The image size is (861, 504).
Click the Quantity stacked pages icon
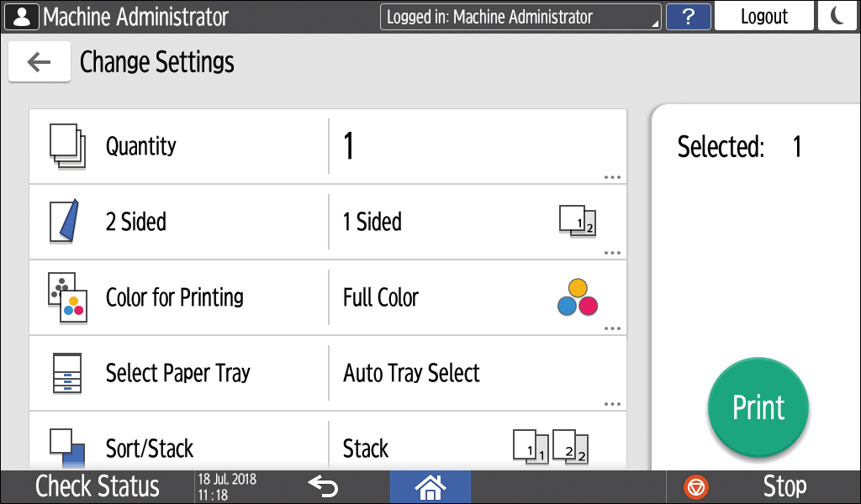(x=67, y=145)
